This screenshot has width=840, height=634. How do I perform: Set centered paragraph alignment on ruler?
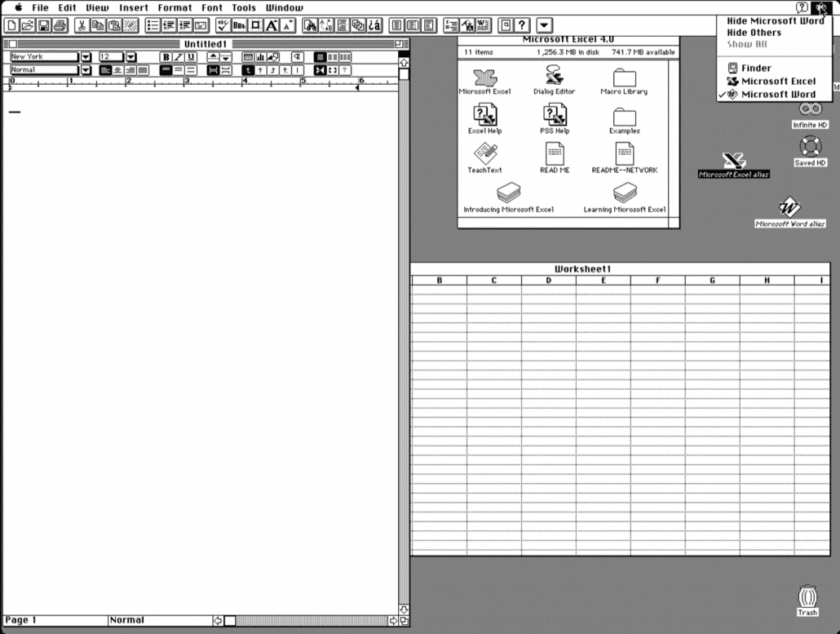[x=118, y=70]
